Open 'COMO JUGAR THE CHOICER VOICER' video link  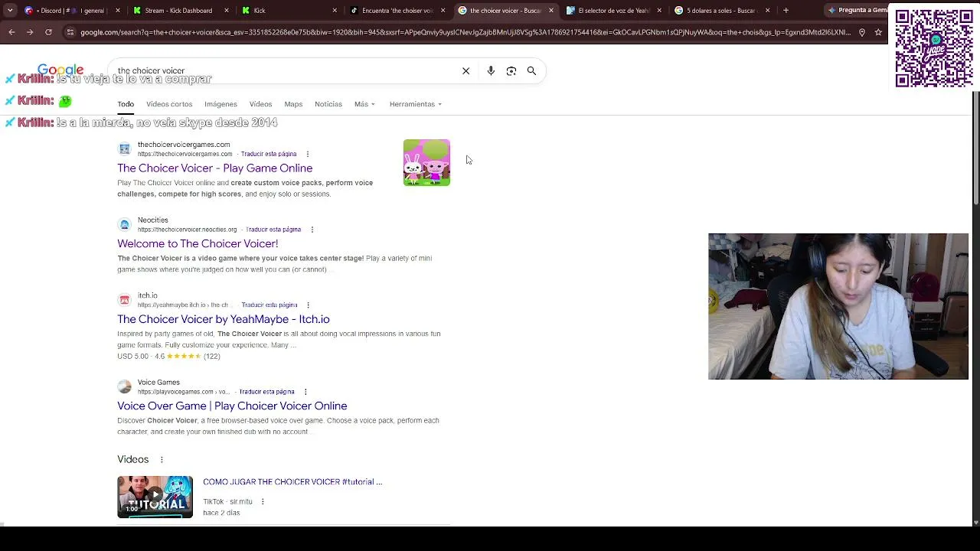(292, 482)
